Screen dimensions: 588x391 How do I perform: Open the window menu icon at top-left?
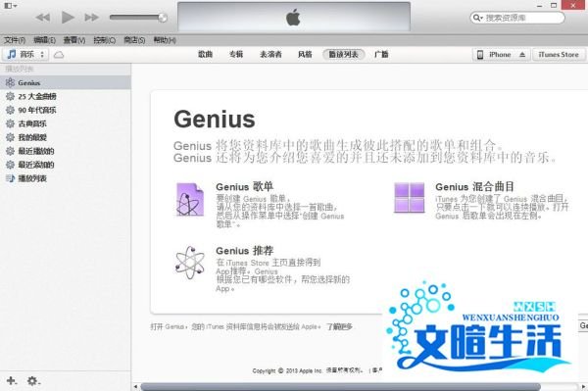[x=10, y=5]
